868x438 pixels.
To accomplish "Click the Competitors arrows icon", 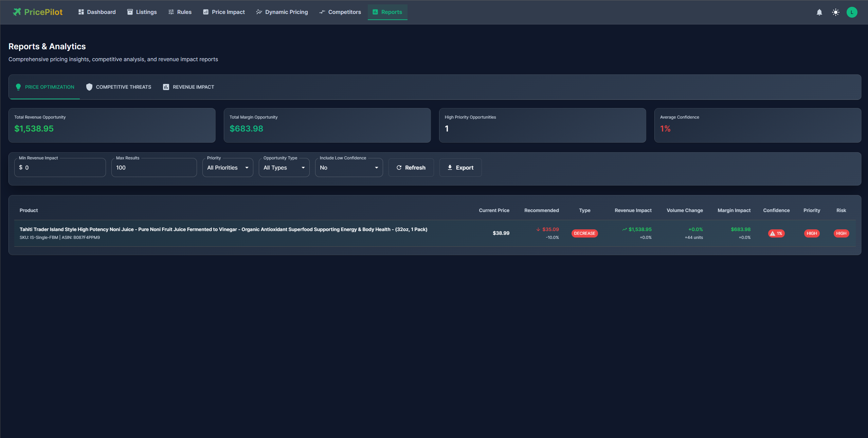I will click(x=322, y=12).
